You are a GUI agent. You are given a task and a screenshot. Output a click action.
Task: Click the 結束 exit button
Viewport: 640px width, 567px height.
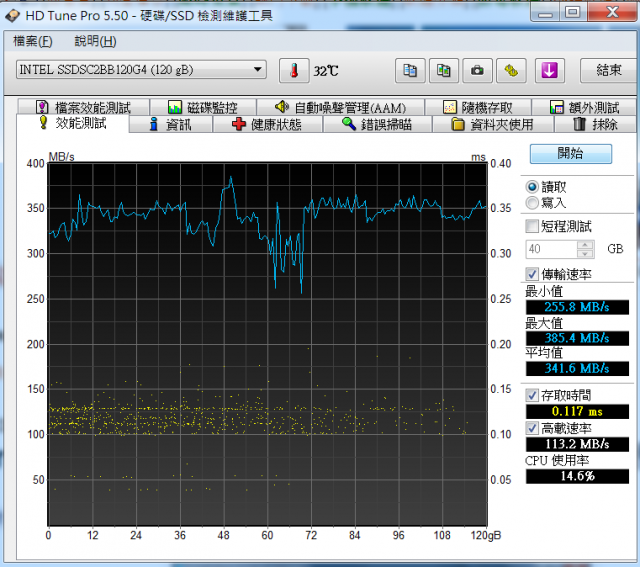(x=609, y=71)
